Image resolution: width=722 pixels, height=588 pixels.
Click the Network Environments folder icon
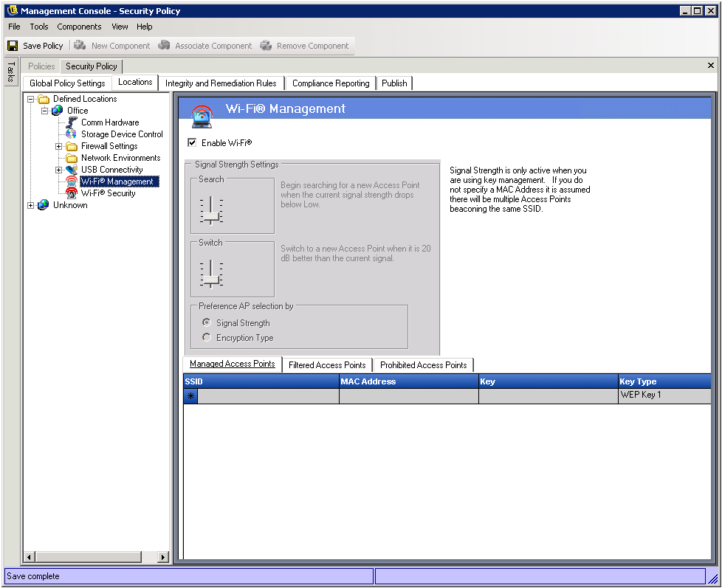(x=72, y=159)
